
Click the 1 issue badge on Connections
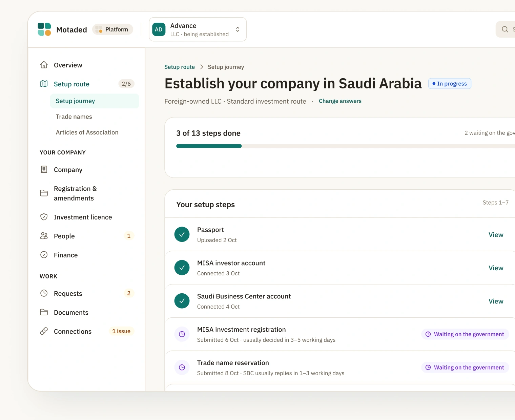(121, 331)
